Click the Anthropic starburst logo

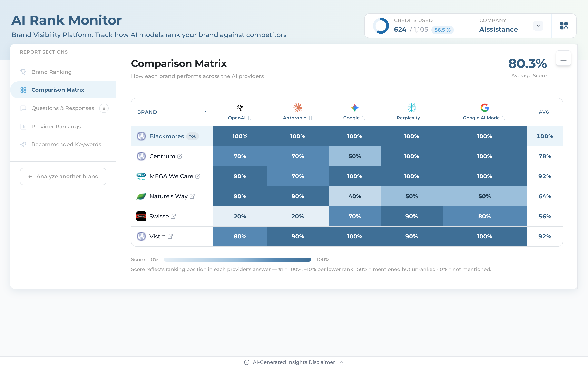click(298, 108)
